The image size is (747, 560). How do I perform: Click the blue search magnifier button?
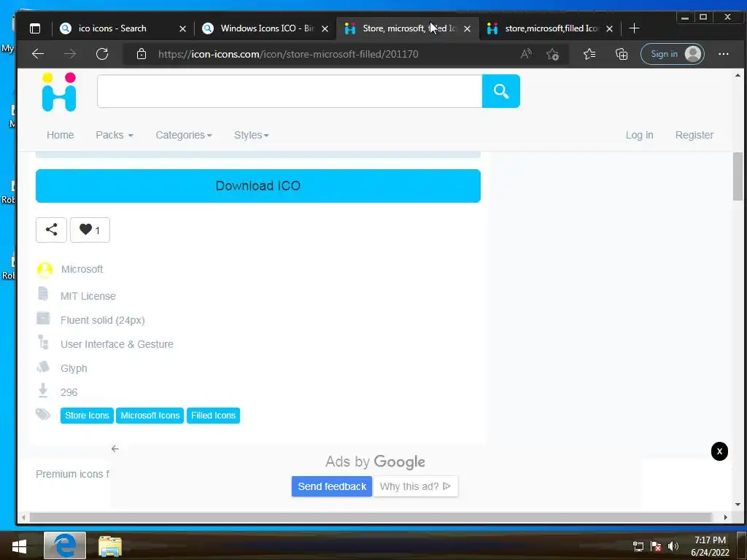500,91
